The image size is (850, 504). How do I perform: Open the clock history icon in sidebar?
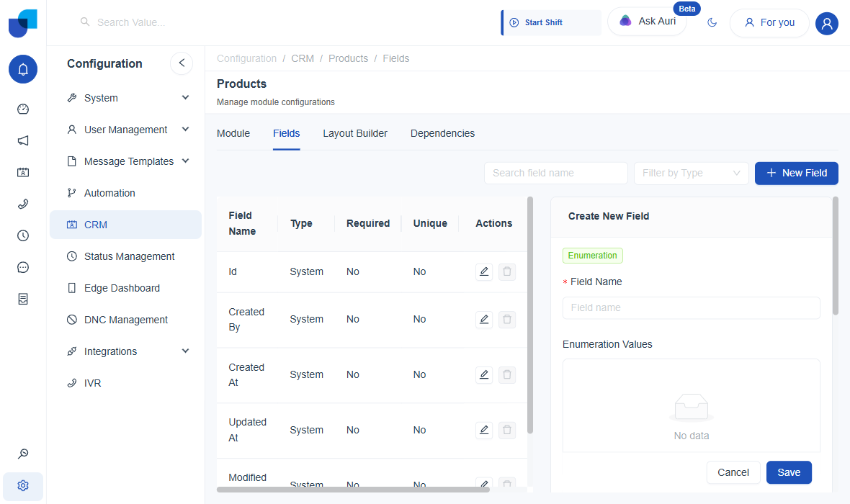[x=23, y=235]
